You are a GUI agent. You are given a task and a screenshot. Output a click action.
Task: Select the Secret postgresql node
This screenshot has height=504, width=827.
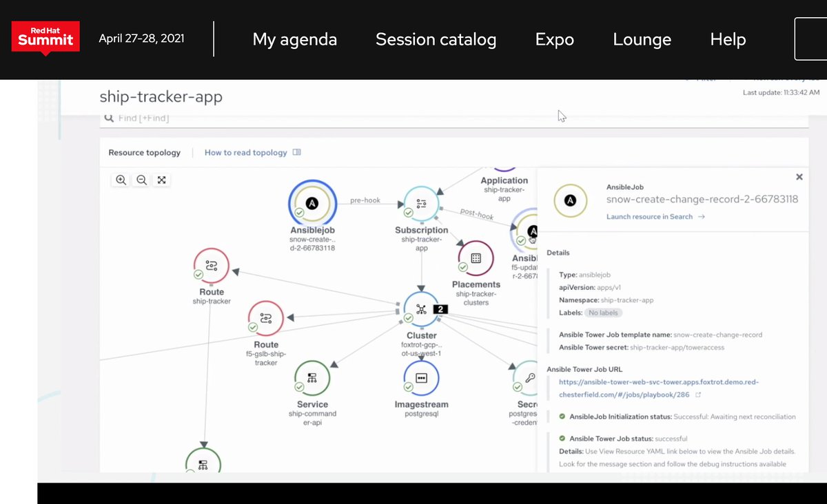coord(527,378)
